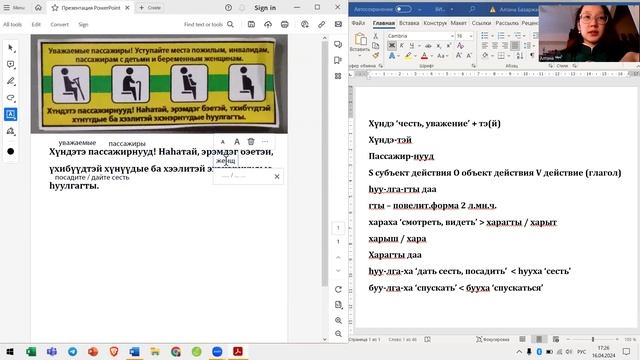This screenshot has height=360, width=640.
Task: Open the Convert menu in Acrobat
Action: 60,24
